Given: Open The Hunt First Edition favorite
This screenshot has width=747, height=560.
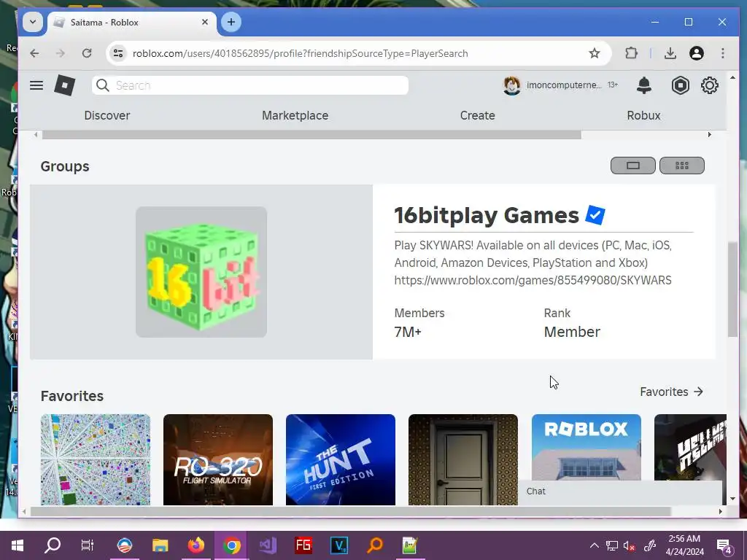Looking at the screenshot, I should click(x=340, y=459).
